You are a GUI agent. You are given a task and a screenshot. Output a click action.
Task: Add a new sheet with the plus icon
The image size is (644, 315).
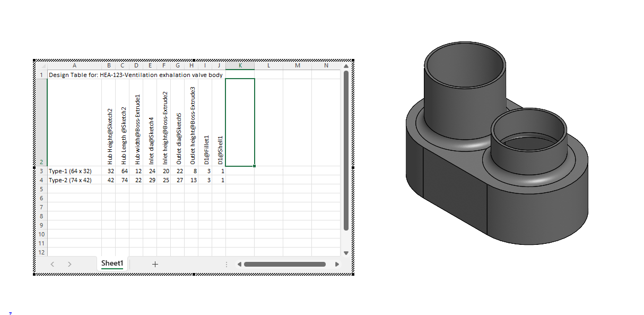click(155, 264)
